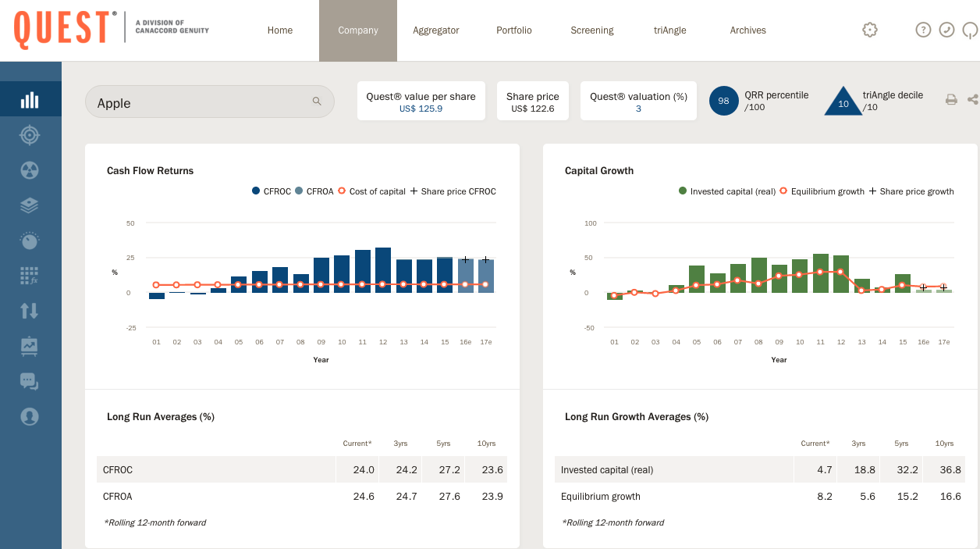This screenshot has width=980, height=549.
Task: Select the stacked layers sidebar icon
Action: [x=30, y=205]
